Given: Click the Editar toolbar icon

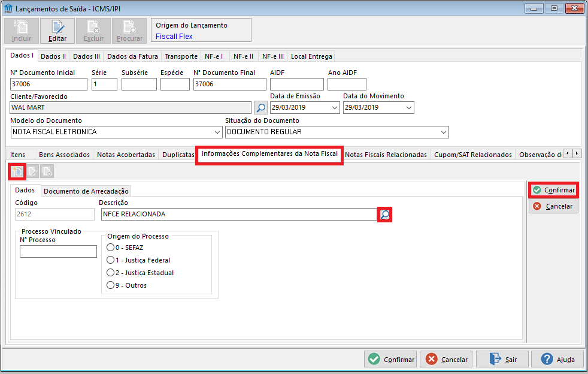Looking at the screenshot, I should coord(57,31).
